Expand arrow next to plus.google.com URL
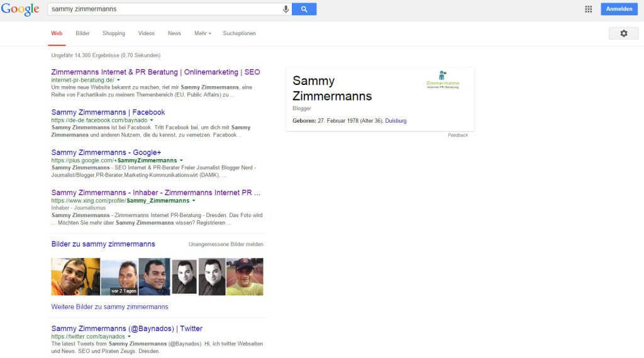This screenshot has width=644, height=358. pyautogui.click(x=181, y=160)
